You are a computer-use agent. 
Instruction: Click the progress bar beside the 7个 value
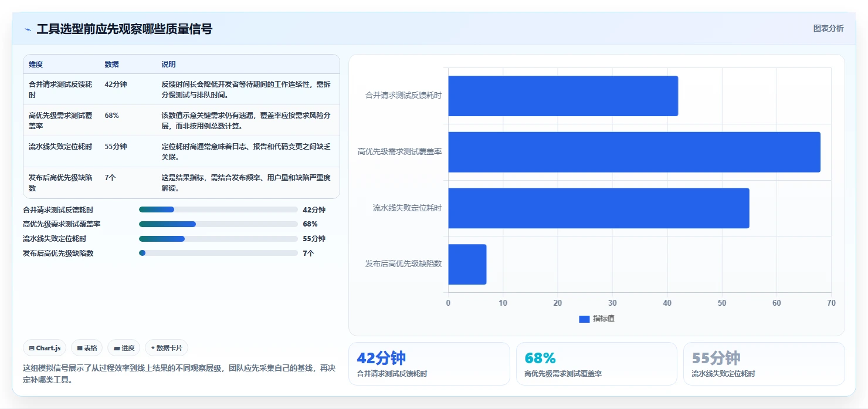click(x=218, y=253)
